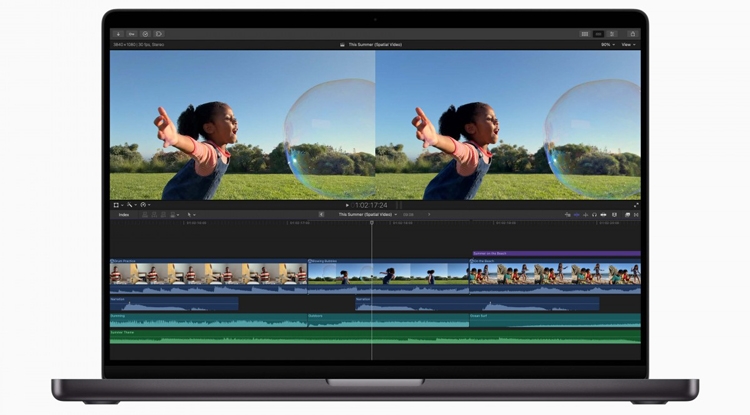Click the left eye viewer image
The height and width of the screenshot is (415, 750).
[243, 125]
